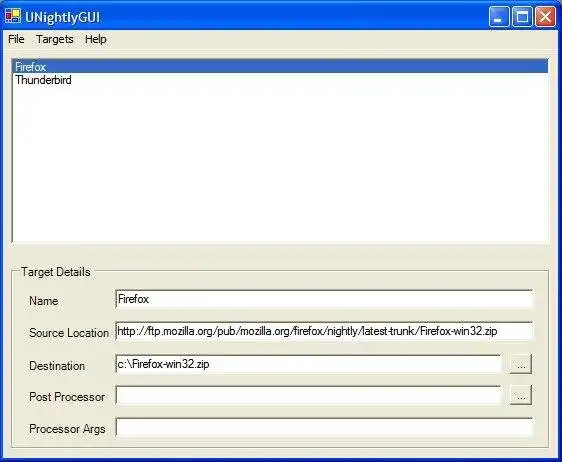Click the UNightlyGUI app icon in the title bar
The width and height of the screenshot is (562, 462).
13,16
